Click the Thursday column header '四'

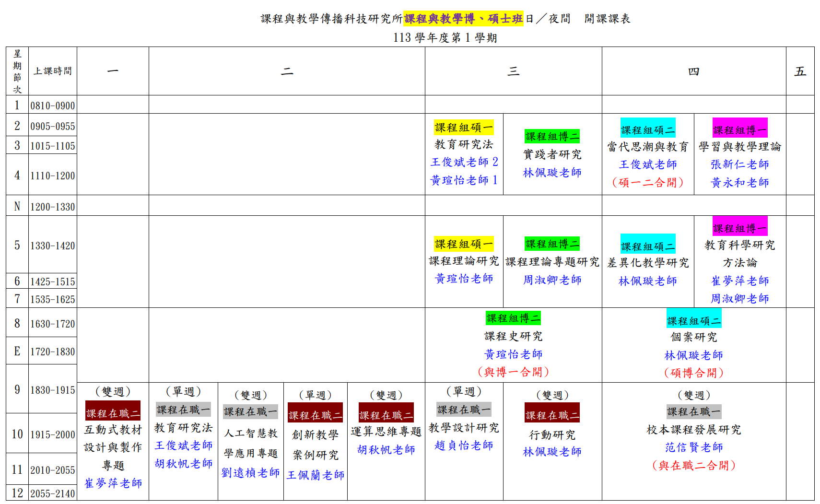click(693, 71)
